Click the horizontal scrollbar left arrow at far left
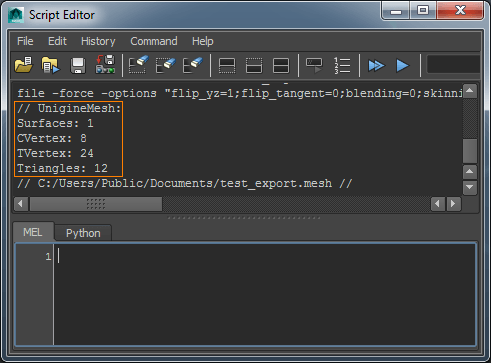The image size is (491, 363). [x=21, y=203]
